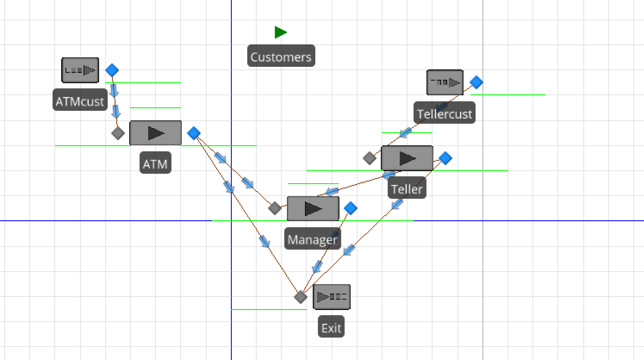The image size is (644, 360).
Task: Select the blue output node of Teller
Action: [x=445, y=159]
